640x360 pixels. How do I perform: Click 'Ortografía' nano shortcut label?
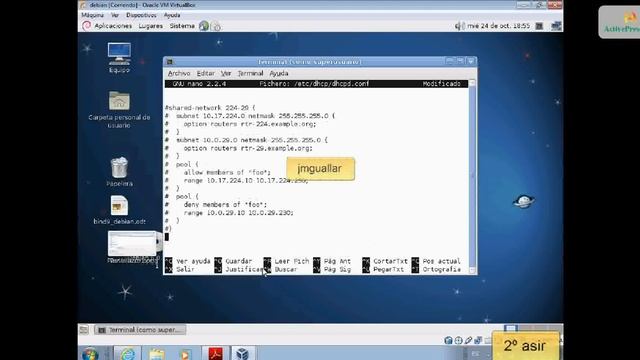442,269
